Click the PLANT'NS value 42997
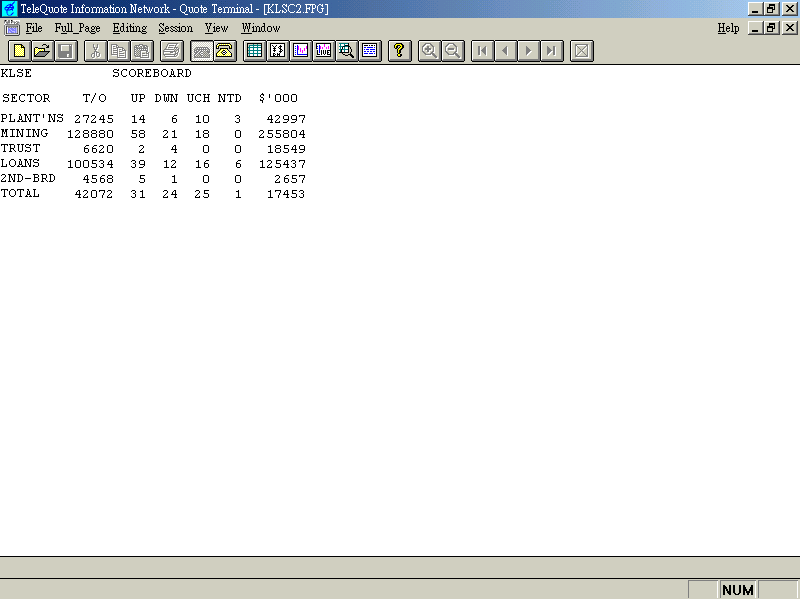This screenshot has width=800, height=600. pyautogui.click(x=286, y=119)
